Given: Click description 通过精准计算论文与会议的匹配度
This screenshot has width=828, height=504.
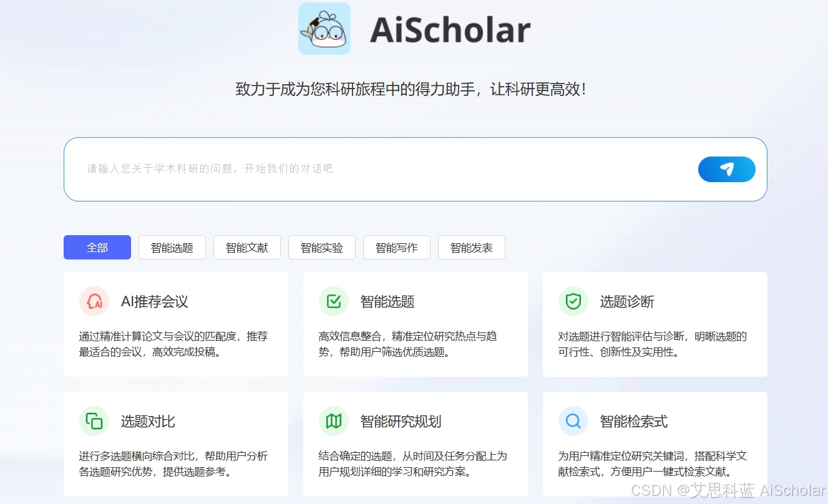Looking at the screenshot, I should 173,344.
